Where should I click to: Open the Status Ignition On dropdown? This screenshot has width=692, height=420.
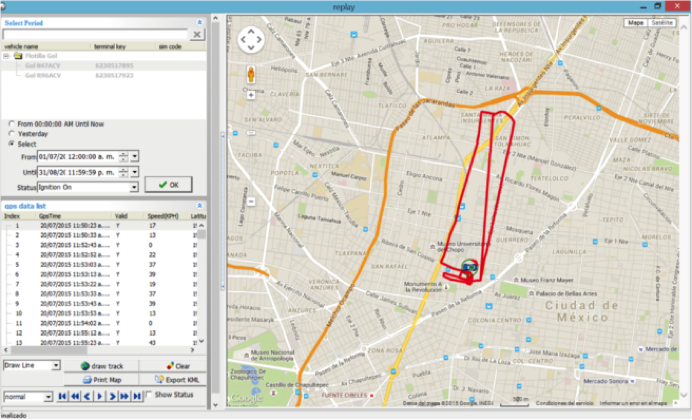(x=134, y=188)
